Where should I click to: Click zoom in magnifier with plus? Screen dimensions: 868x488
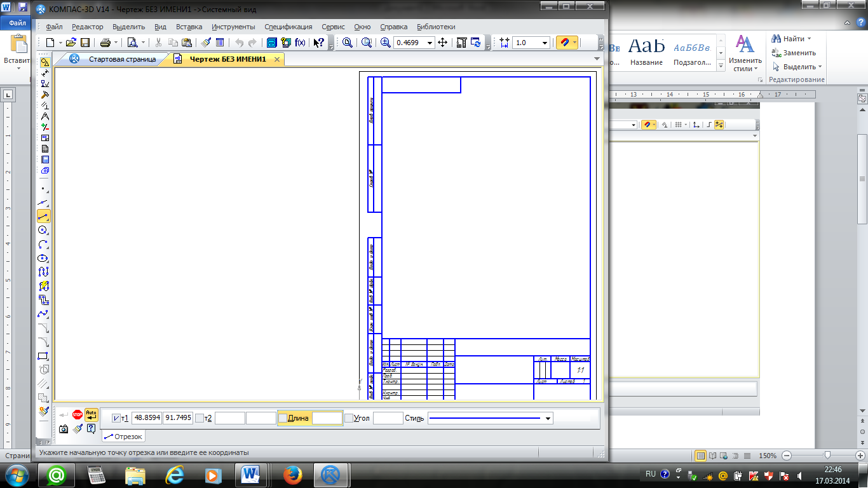tap(385, 43)
